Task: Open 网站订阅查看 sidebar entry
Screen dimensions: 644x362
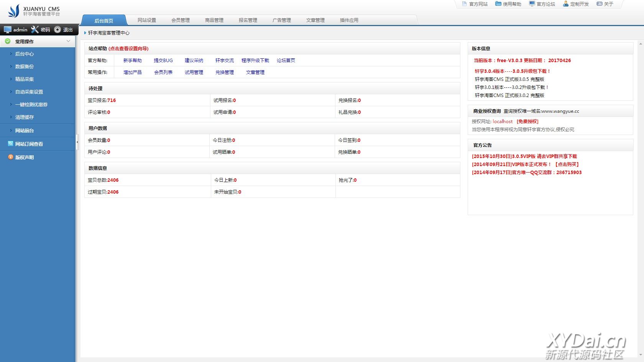Action: click(x=29, y=144)
